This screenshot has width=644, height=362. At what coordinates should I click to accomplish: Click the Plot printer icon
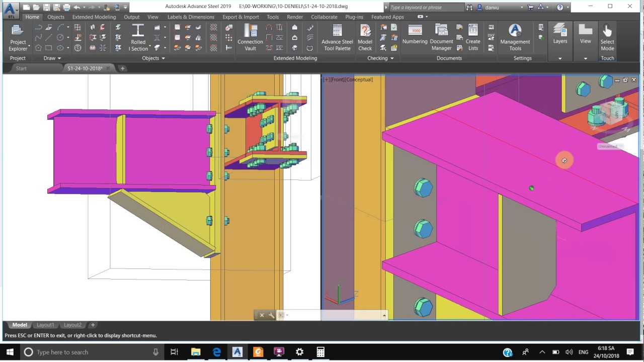click(x=66, y=7)
